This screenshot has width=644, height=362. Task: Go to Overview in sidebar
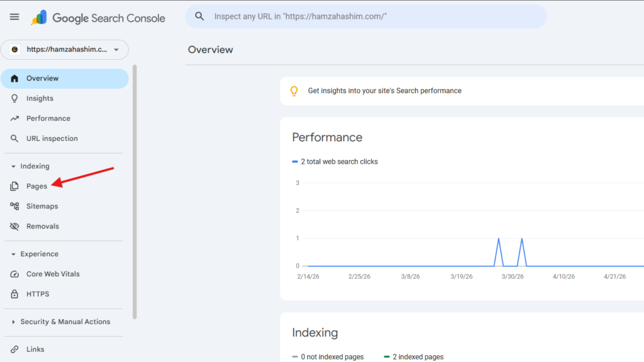(x=65, y=79)
